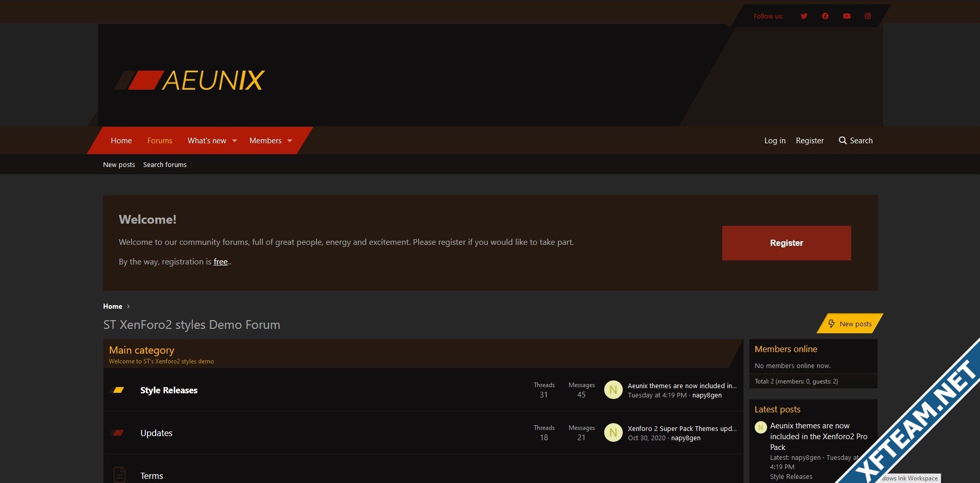Image resolution: width=980 pixels, height=483 pixels.
Task: Open the Latest posts heading
Action: (777, 409)
